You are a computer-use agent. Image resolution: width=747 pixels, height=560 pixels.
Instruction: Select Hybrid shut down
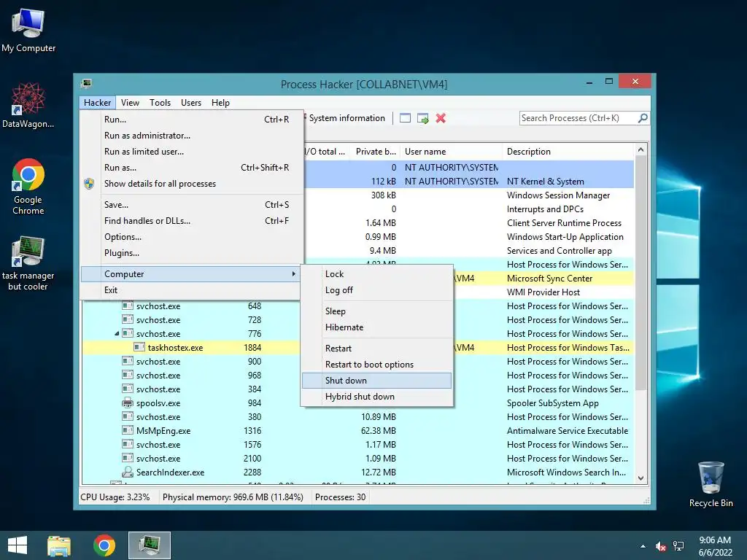click(376, 397)
